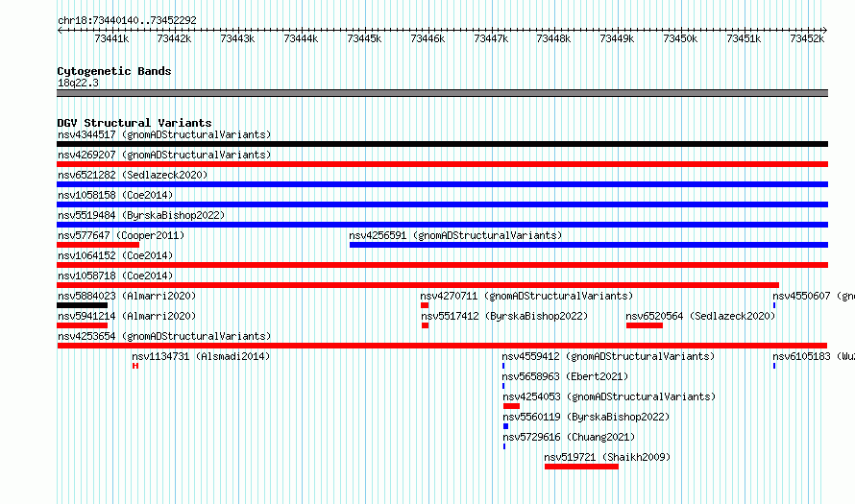Open nsv5560119 ByrskaBishop2022 label
The height and width of the screenshot is (504, 855).
coord(586,417)
